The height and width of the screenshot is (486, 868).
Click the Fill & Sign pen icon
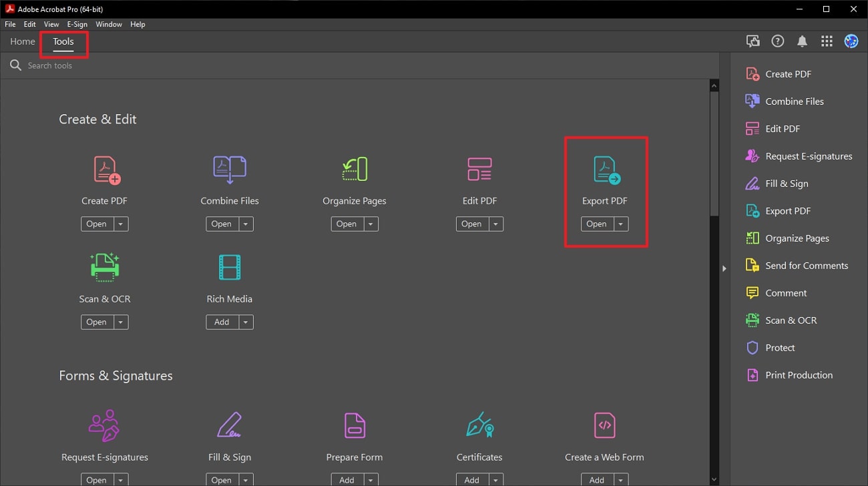230,425
